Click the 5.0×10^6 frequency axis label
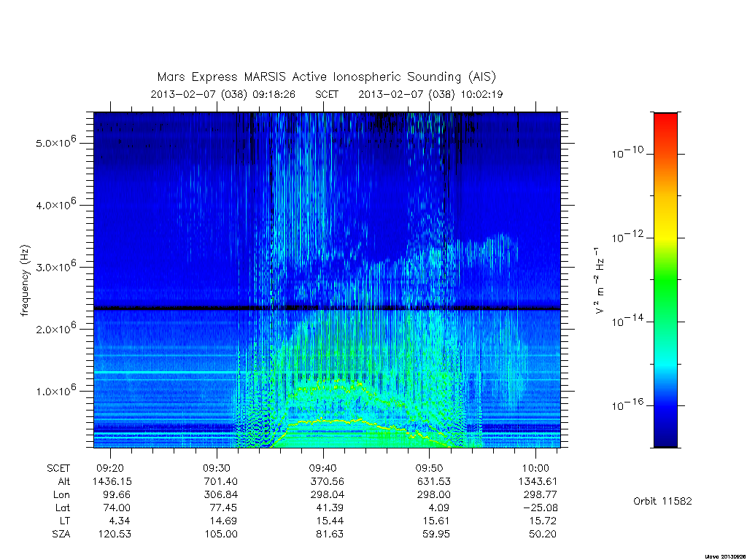 click(x=55, y=141)
